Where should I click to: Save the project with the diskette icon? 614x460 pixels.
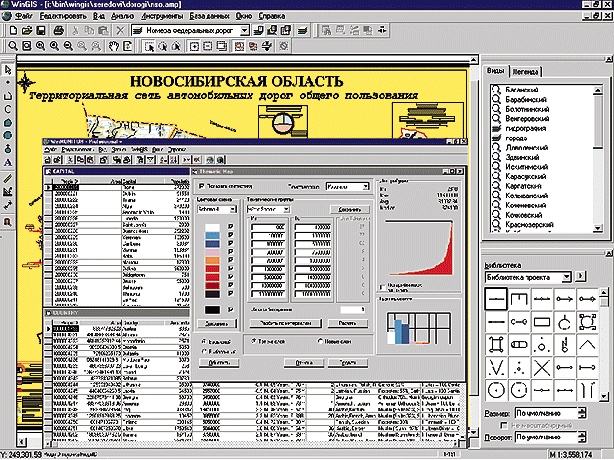(41, 30)
